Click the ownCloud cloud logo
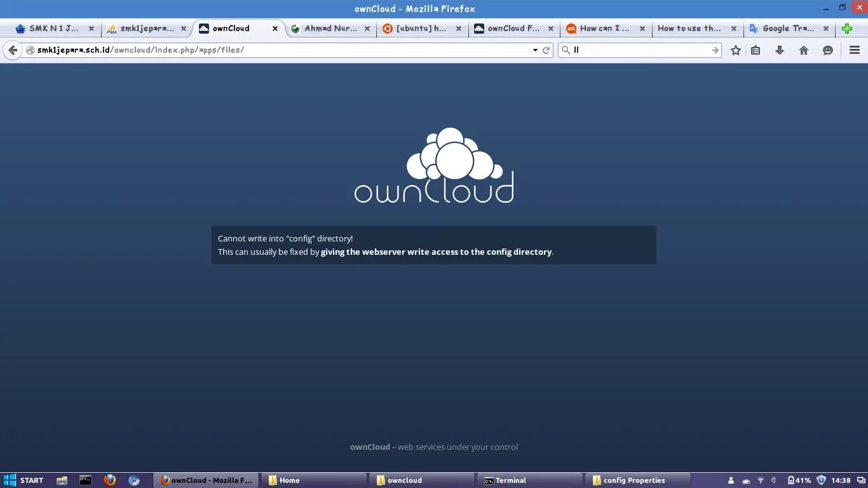The image size is (868, 488). pos(434,165)
